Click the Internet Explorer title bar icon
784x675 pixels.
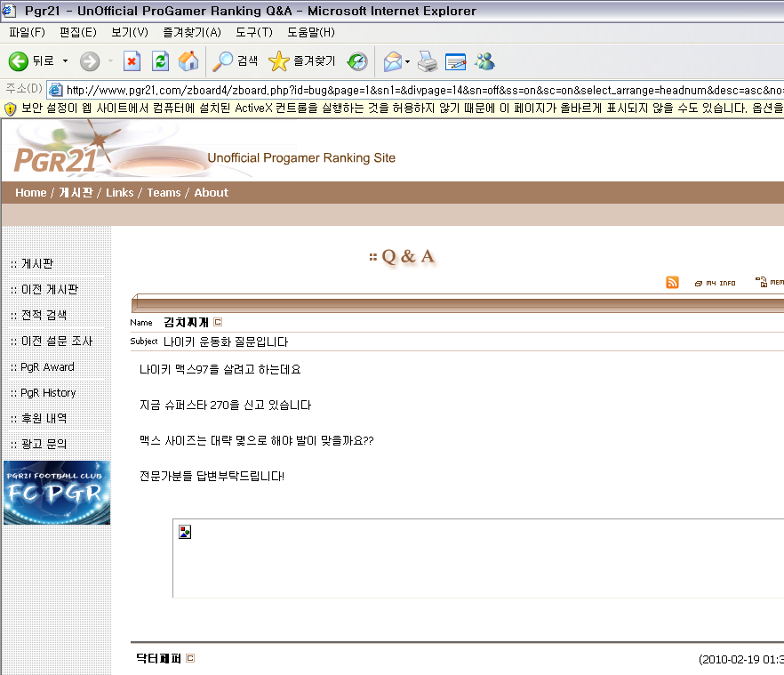coord(9,11)
